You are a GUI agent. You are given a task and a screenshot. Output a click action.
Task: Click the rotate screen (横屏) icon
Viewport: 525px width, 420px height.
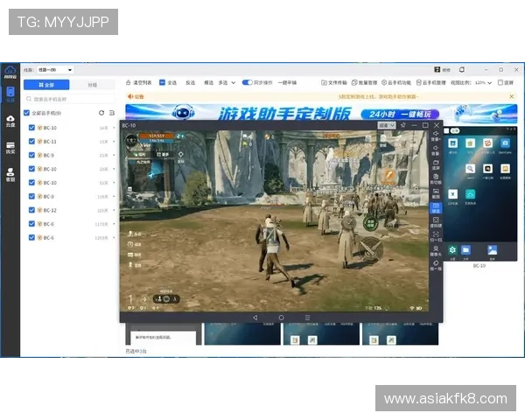pyautogui.click(x=436, y=164)
